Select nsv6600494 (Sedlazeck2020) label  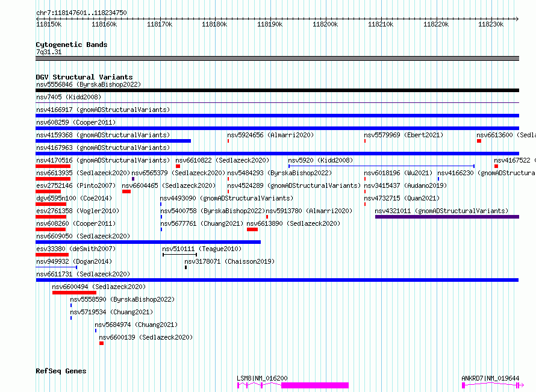99,287
